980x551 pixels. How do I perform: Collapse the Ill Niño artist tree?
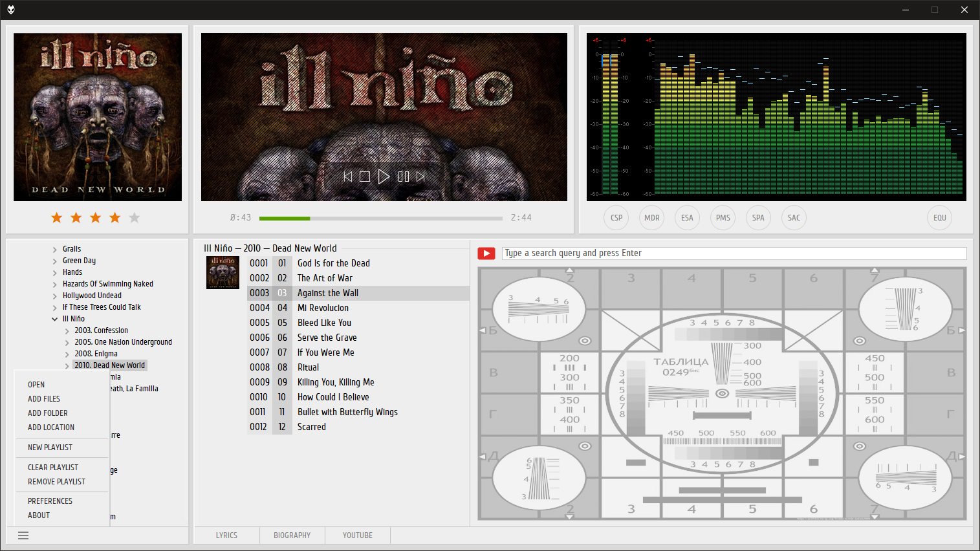tap(55, 319)
